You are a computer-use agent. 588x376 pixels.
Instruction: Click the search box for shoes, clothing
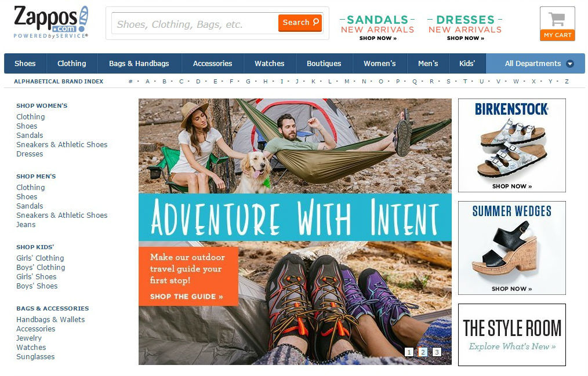point(195,24)
